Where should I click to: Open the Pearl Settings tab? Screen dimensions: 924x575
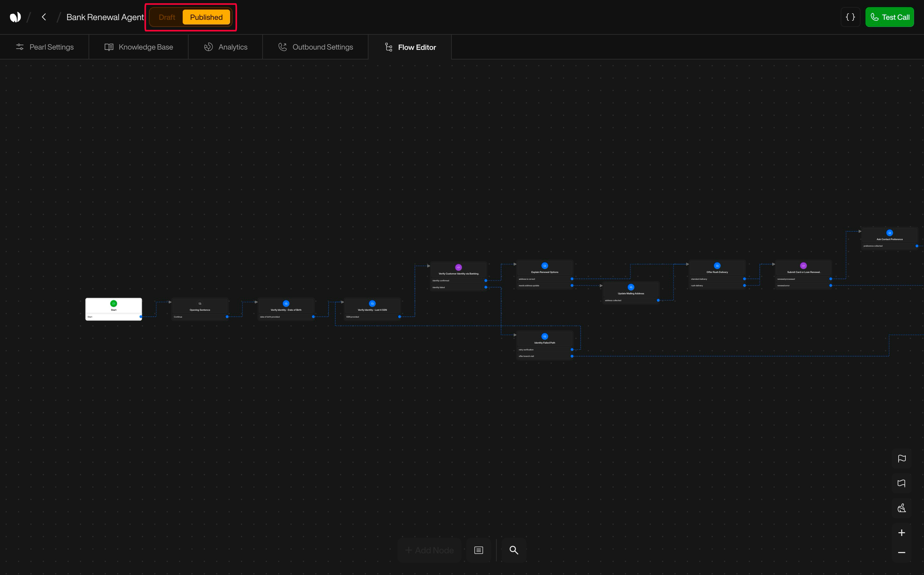click(x=45, y=47)
